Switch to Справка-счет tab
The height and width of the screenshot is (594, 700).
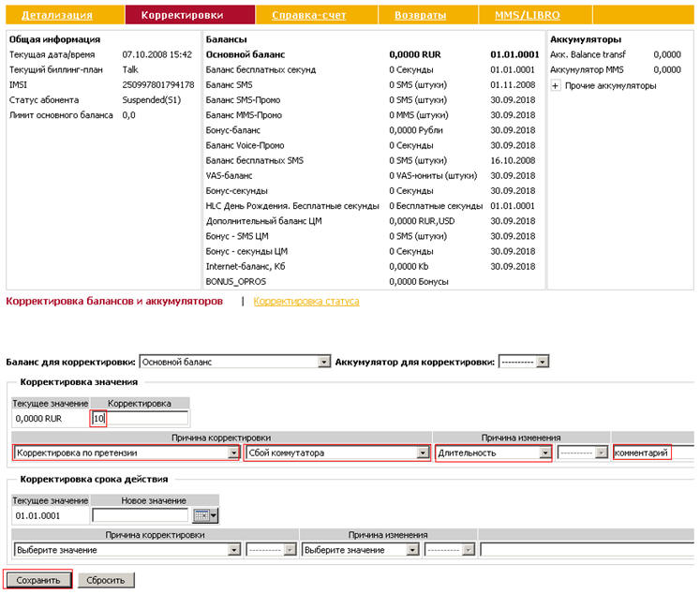pyautogui.click(x=309, y=15)
